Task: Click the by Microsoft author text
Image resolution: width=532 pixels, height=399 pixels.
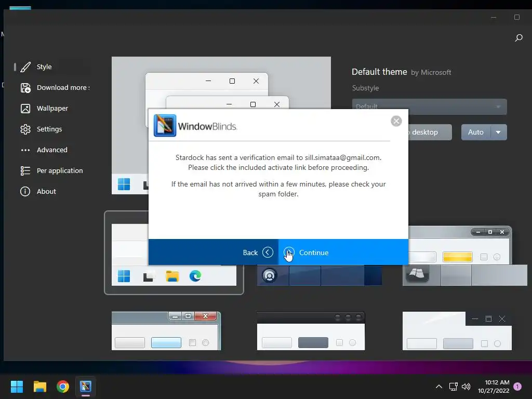Action: [x=431, y=73]
